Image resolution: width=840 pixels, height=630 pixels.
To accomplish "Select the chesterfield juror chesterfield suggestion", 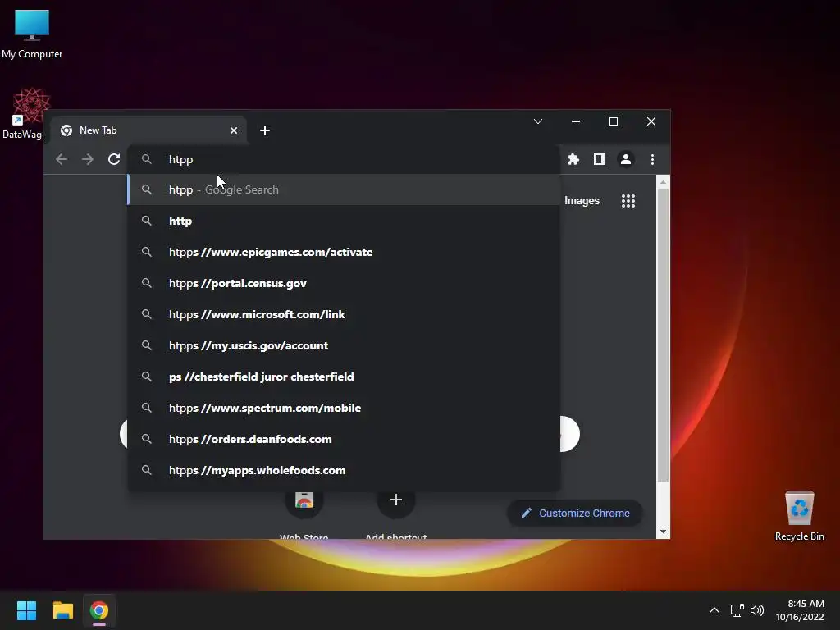I will tap(344, 377).
